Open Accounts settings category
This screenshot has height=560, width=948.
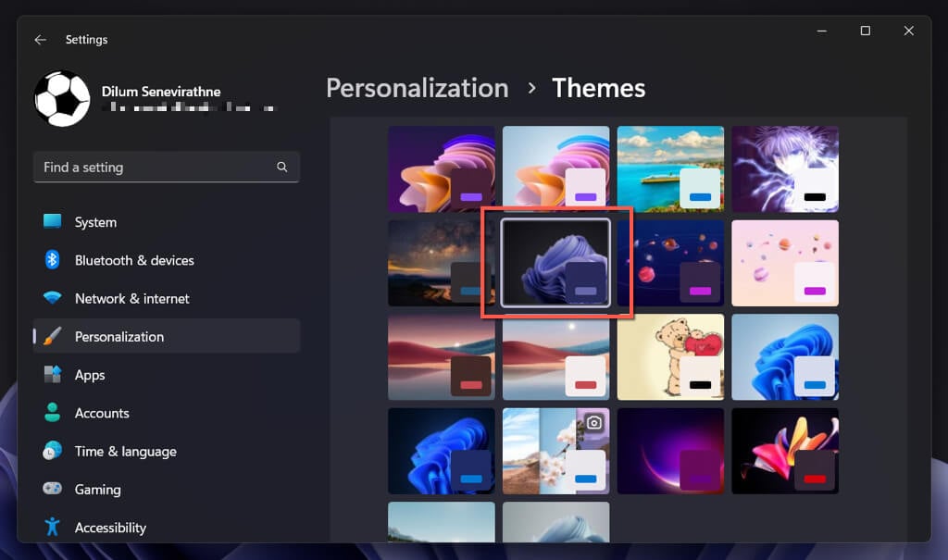tap(167, 413)
